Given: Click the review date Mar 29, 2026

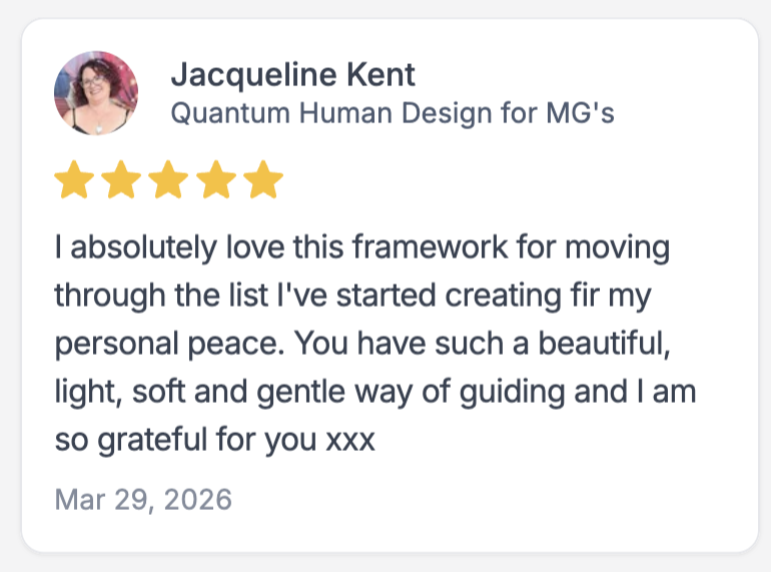Looking at the screenshot, I should pos(143,498).
